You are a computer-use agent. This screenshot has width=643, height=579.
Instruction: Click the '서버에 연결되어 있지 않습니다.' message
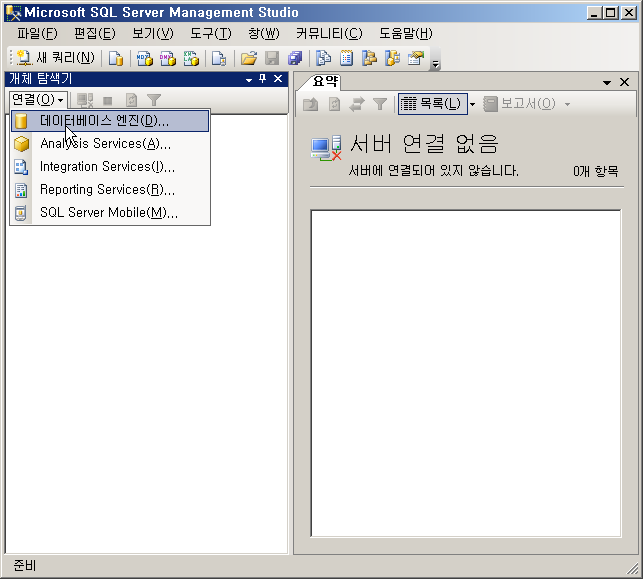pyautogui.click(x=434, y=170)
